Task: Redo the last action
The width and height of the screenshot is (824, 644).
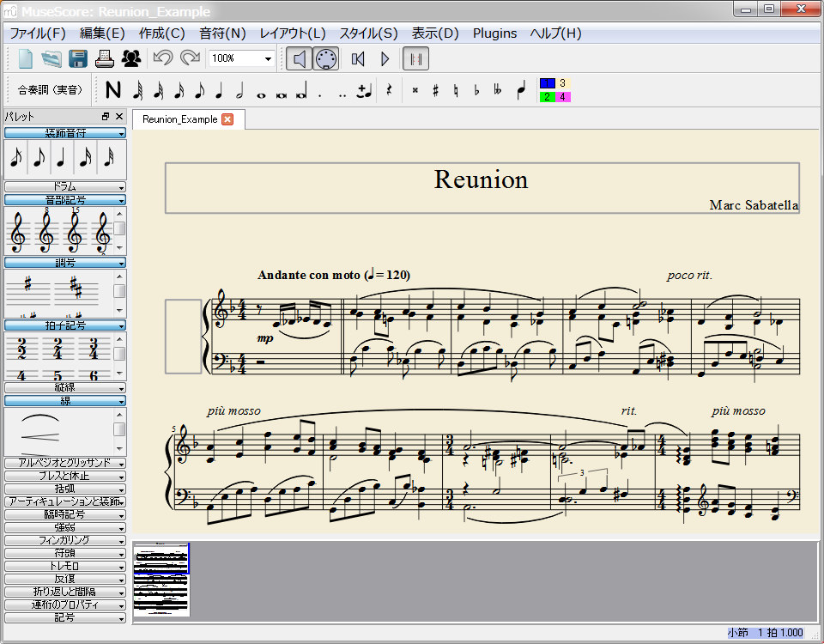Action: click(x=190, y=58)
